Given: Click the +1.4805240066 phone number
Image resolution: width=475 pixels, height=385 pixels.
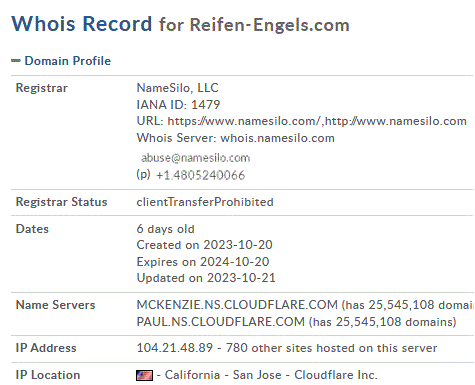Looking at the screenshot, I should pyautogui.click(x=200, y=175).
